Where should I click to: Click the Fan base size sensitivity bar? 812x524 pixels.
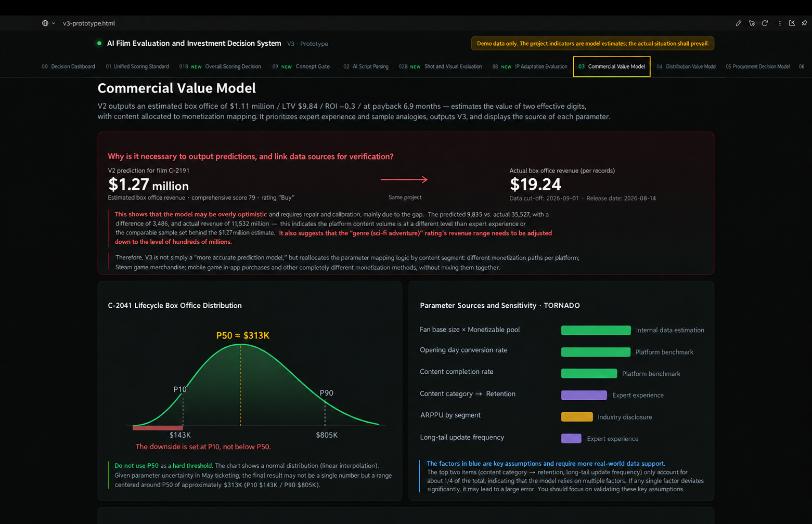596,330
